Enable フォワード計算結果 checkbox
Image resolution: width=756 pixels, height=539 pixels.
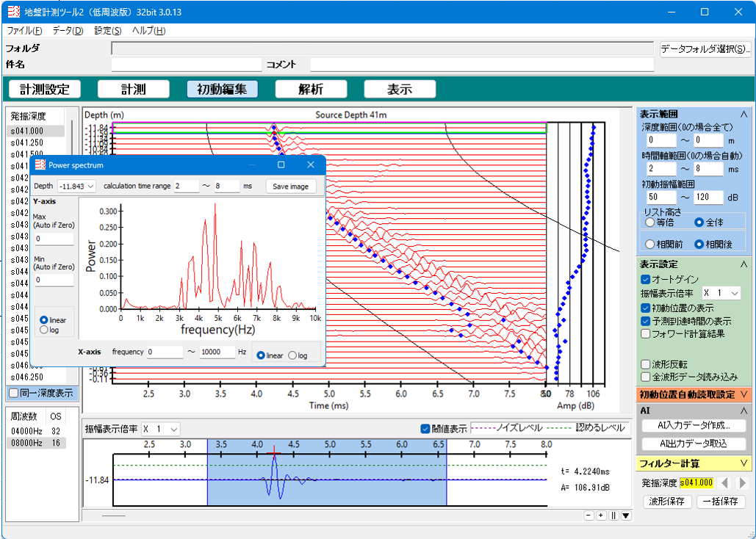click(x=646, y=333)
